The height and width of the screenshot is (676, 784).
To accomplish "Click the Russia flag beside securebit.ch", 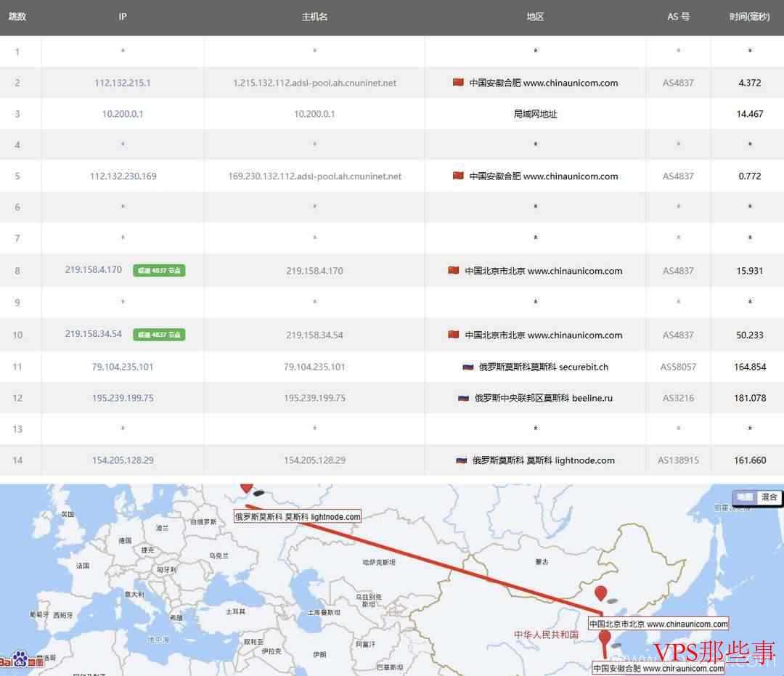I will coord(468,367).
